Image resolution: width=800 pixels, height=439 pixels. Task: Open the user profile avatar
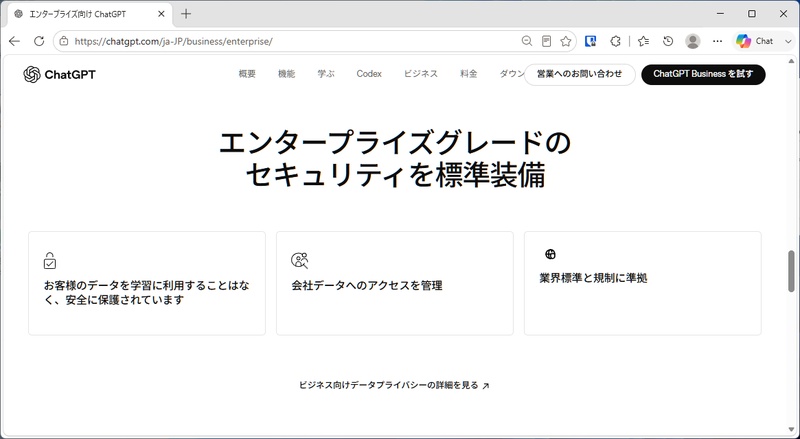point(692,41)
